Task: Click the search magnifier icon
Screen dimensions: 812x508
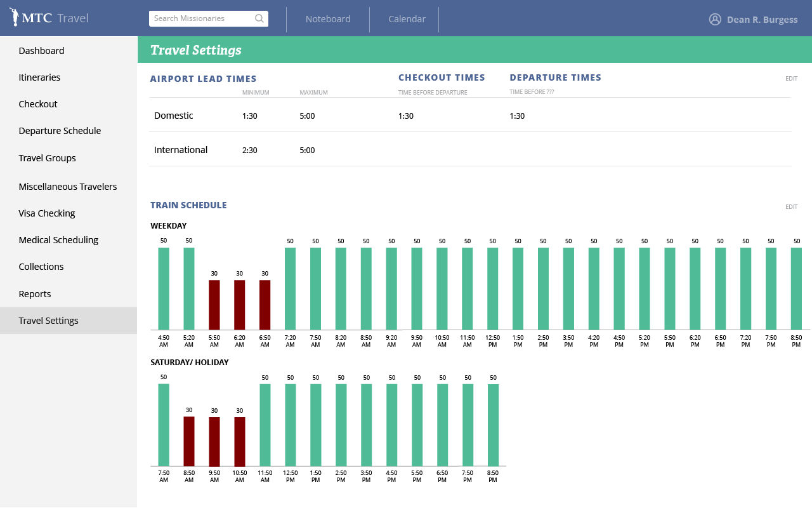Action: [259, 18]
